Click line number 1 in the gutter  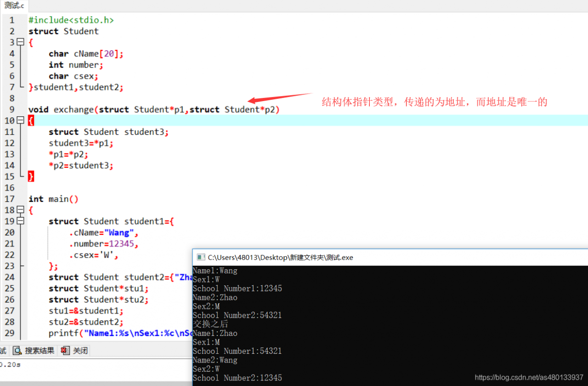11,20
